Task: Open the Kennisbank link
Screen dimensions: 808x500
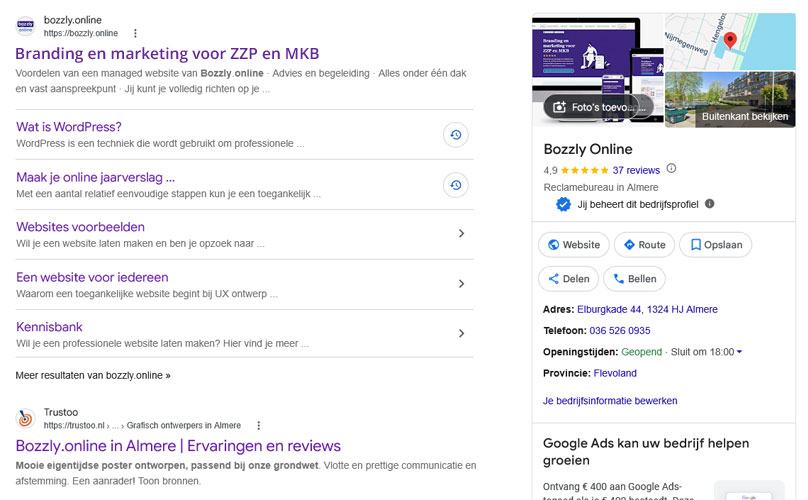Action: (x=49, y=327)
